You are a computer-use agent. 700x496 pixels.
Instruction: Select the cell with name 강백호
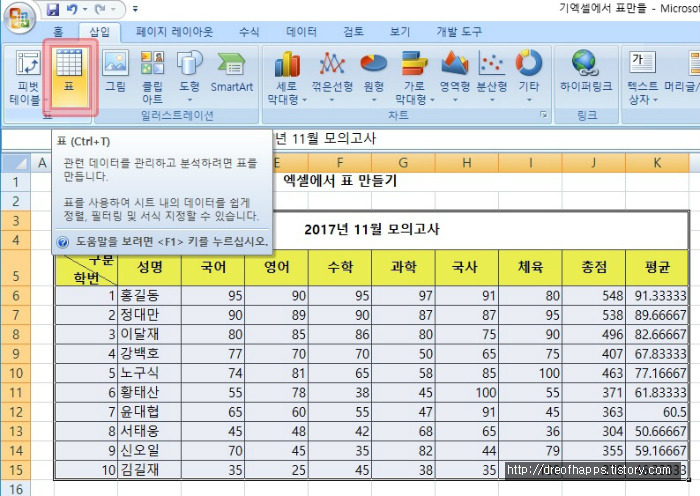tap(150, 354)
